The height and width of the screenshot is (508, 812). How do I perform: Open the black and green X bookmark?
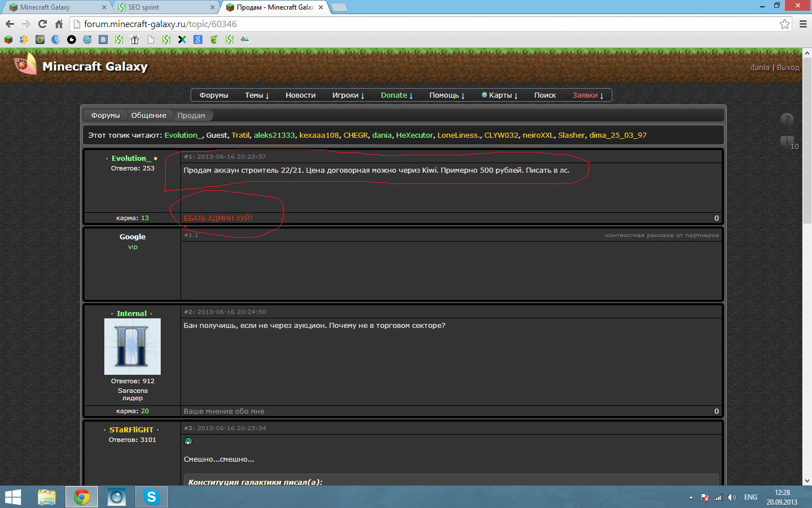click(182, 40)
